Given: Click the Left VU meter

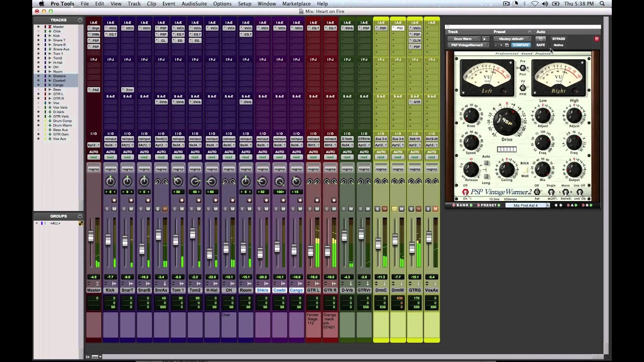Looking at the screenshot, I should coord(487,77).
